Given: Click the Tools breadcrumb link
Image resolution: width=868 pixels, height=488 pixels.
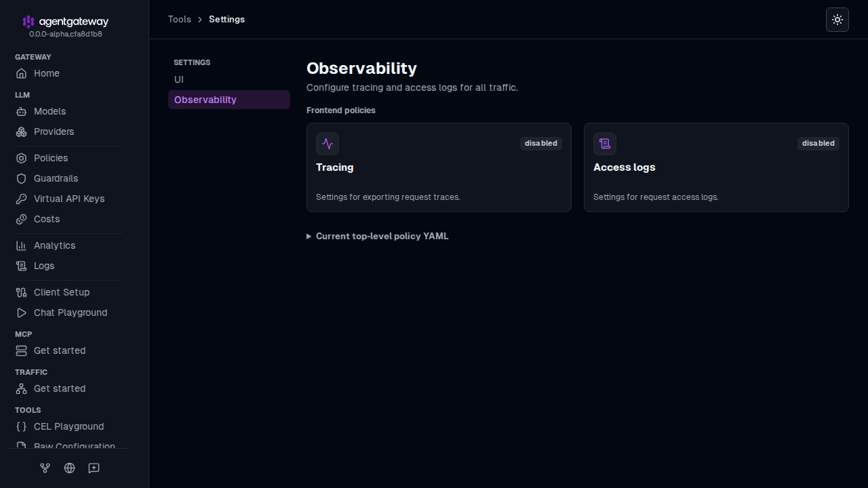Looking at the screenshot, I should tap(180, 19).
